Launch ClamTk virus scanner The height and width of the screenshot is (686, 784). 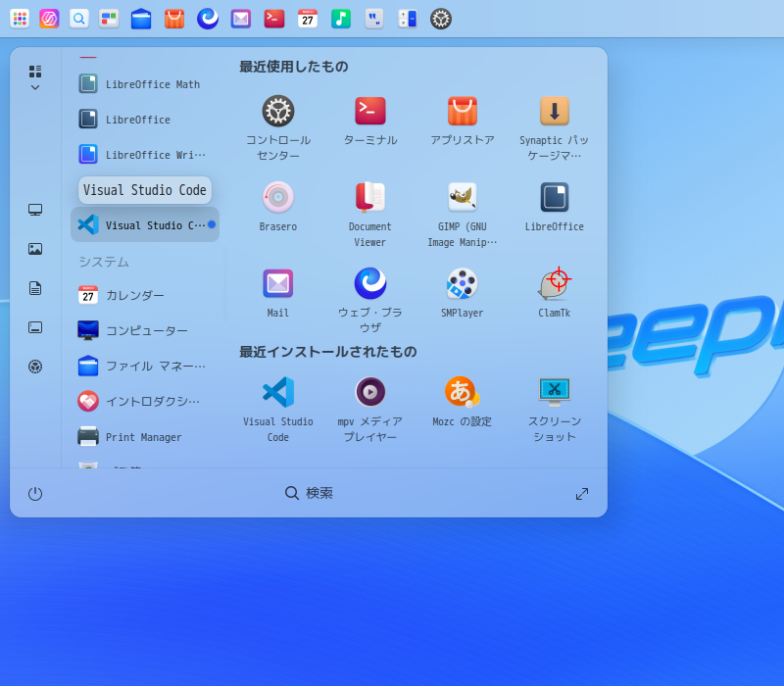pos(554,284)
